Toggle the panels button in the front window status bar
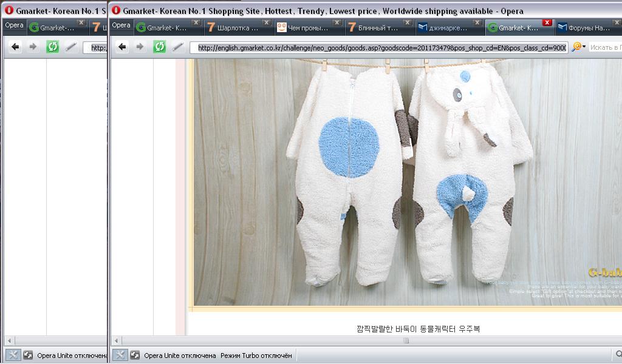The image size is (622, 364). (120, 356)
